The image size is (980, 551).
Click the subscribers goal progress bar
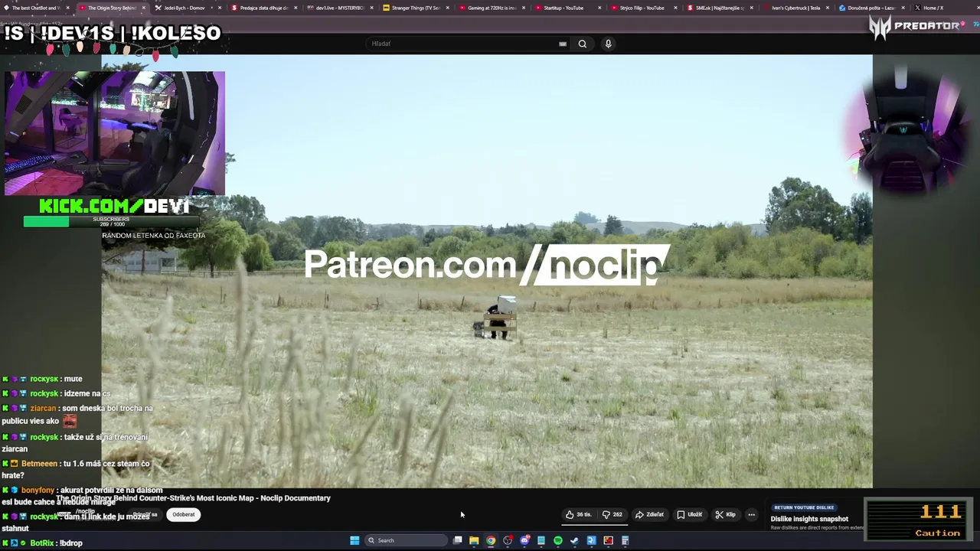(111, 221)
